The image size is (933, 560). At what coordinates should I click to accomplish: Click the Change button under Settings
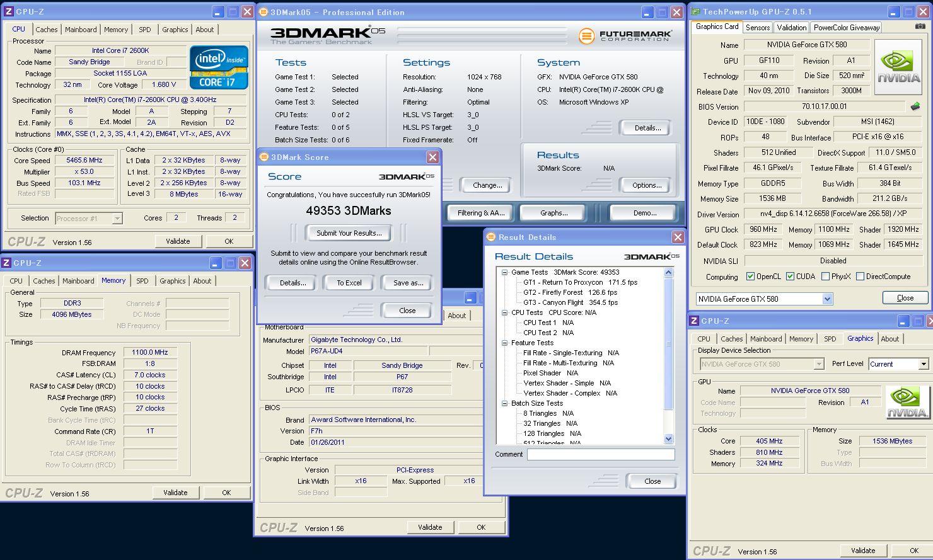tap(487, 185)
